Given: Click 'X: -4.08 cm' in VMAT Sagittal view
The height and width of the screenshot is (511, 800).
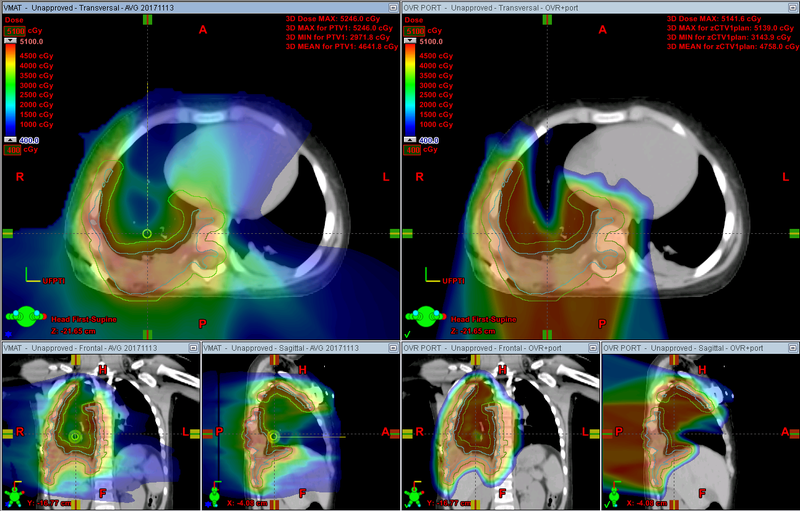Looking at the screenshot, I should pos(247,503).
